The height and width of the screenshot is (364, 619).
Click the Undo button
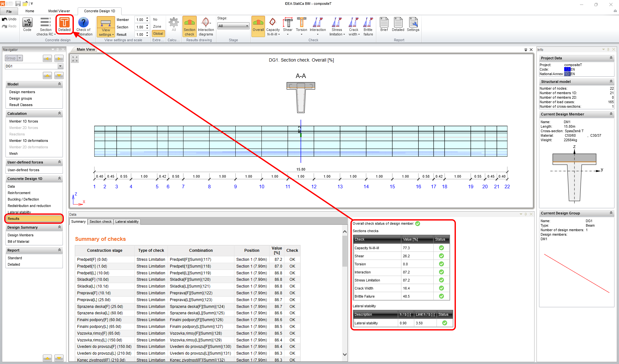[9, 19]
